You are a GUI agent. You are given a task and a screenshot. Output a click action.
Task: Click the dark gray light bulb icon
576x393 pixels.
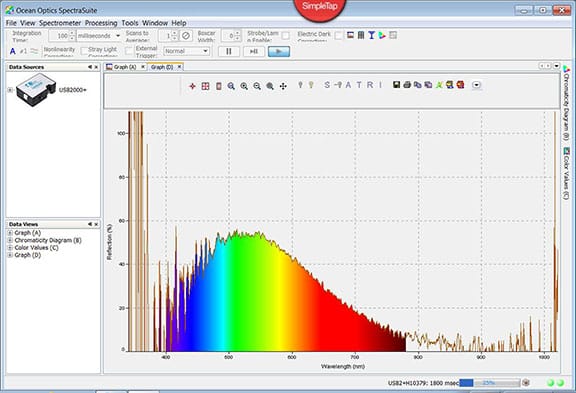300,85
